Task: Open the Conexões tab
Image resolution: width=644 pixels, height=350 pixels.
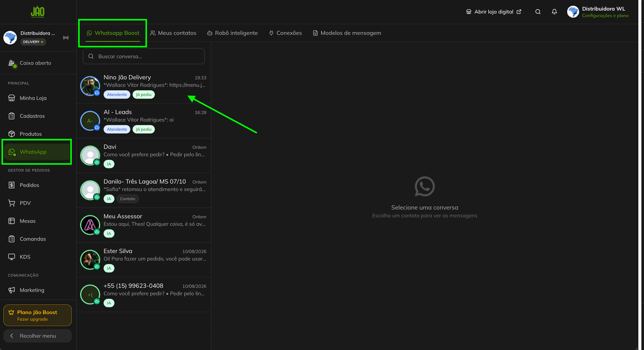Action: click(x=285, y=33)
